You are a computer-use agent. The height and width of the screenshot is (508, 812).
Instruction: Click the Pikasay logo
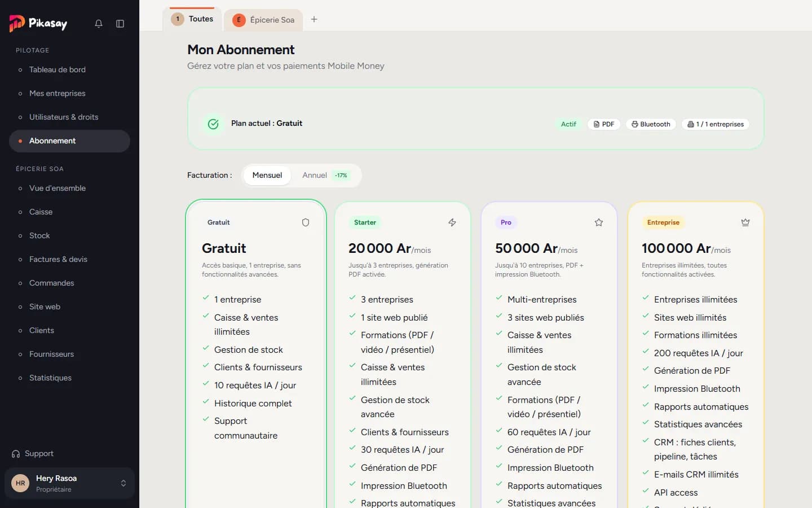tap(38, 23)
